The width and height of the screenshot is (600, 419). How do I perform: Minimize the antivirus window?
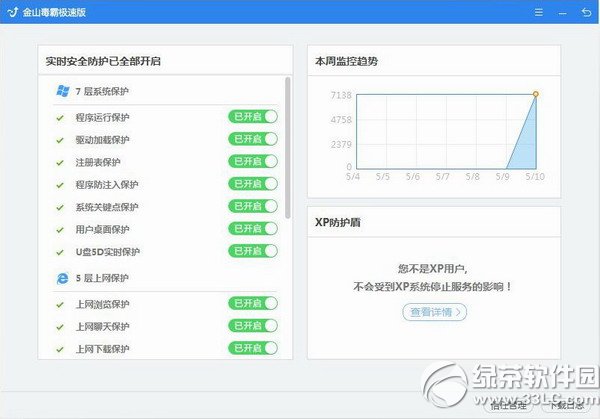(562, 13)
